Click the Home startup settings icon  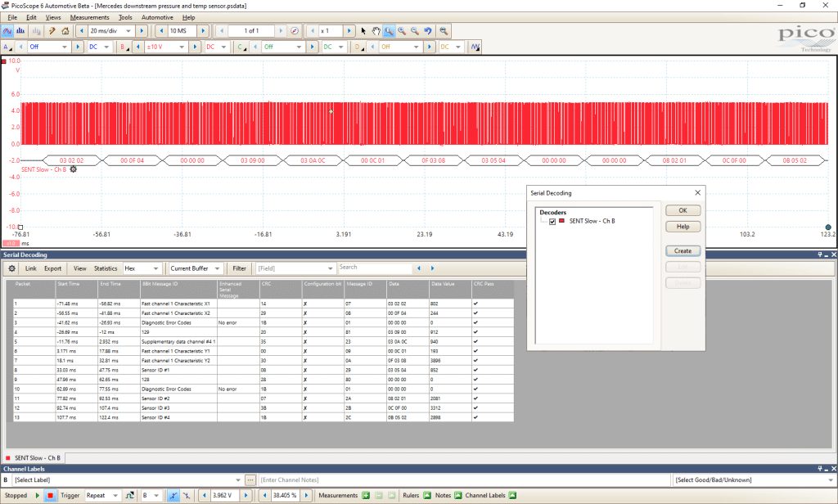coord(65,31)
